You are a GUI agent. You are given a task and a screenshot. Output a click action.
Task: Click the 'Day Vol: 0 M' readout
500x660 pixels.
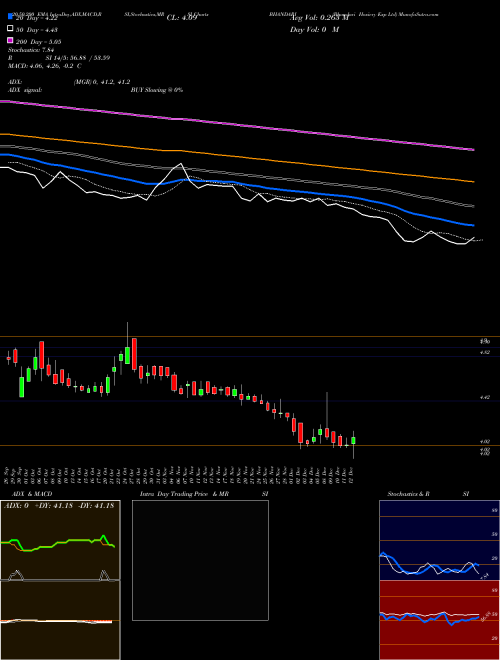pyautogui.click(x=314, y=30)
